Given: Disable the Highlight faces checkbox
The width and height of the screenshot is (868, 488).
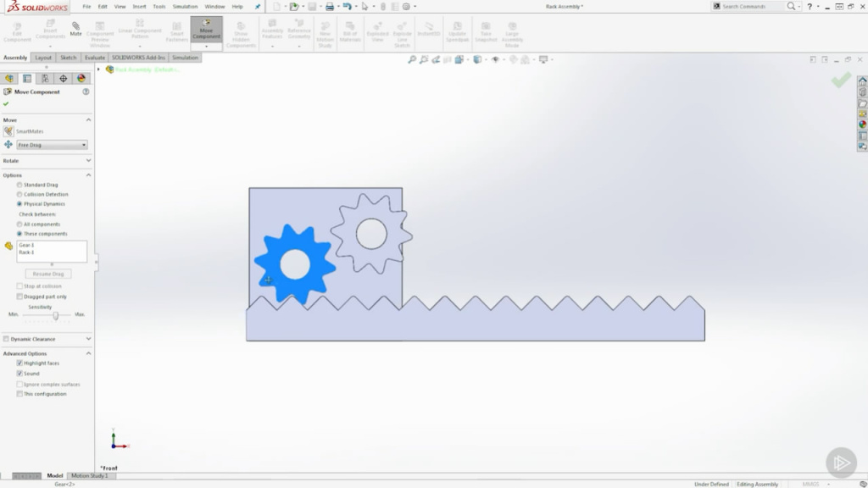Looking at the screenshot, I should coord(20,363).
